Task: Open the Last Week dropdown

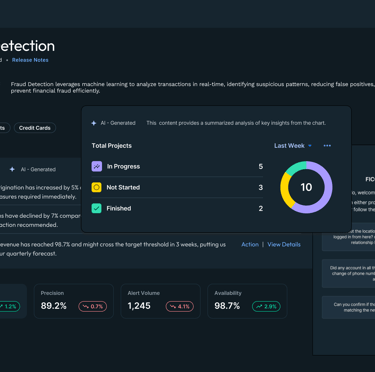Action: click(x=293, y=146)
